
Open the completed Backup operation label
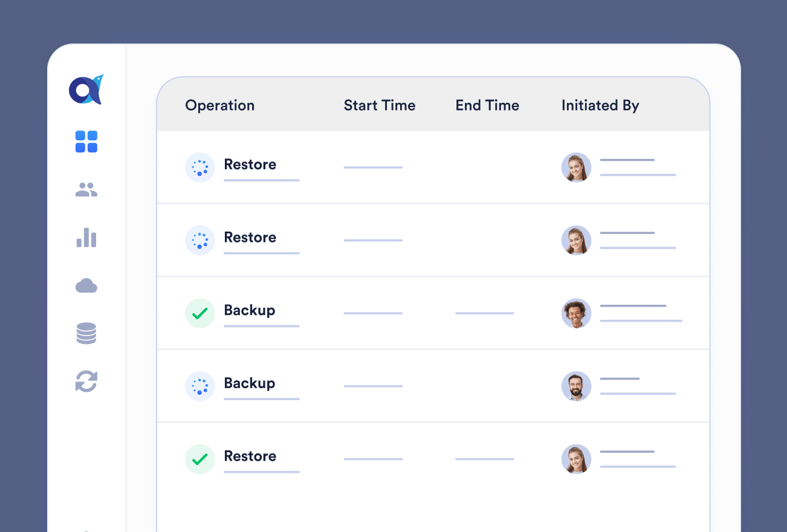250,310
